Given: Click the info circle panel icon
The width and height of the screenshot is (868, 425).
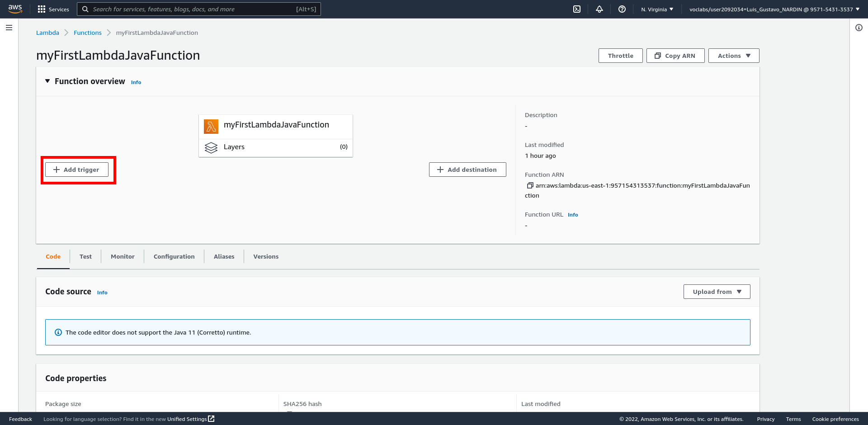Looking at the screenshot, I should point(859,28).
